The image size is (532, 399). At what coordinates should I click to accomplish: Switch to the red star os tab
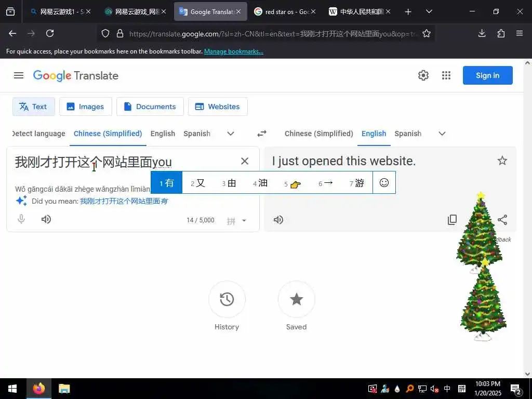click(284, 11)
